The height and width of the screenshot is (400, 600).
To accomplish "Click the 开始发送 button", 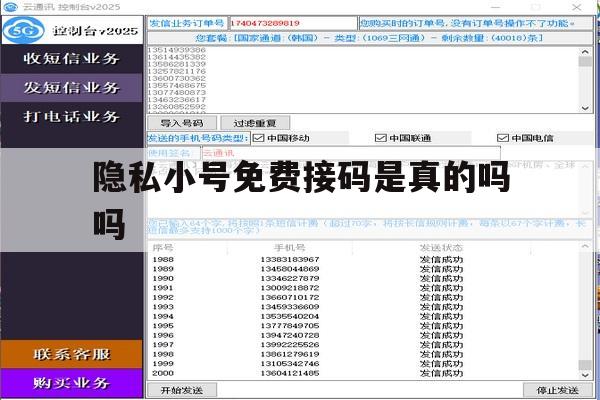I will (x=182, y=390).
